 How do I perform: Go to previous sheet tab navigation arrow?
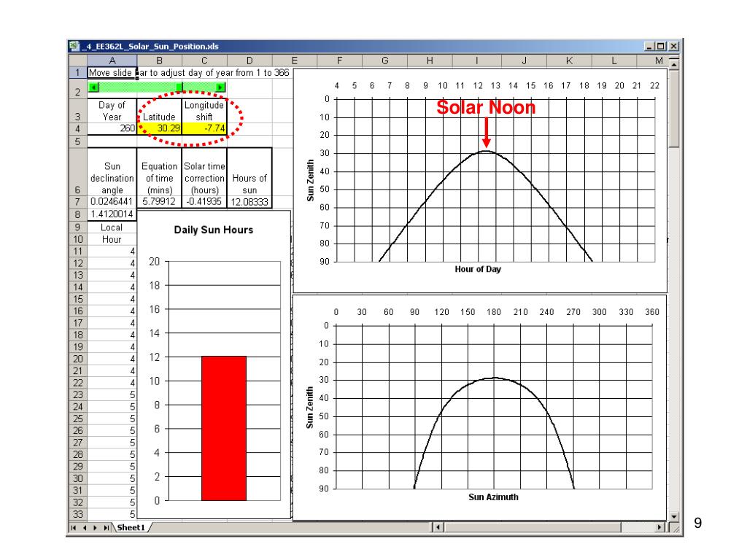pyautogui.click(x=85, y=528)
